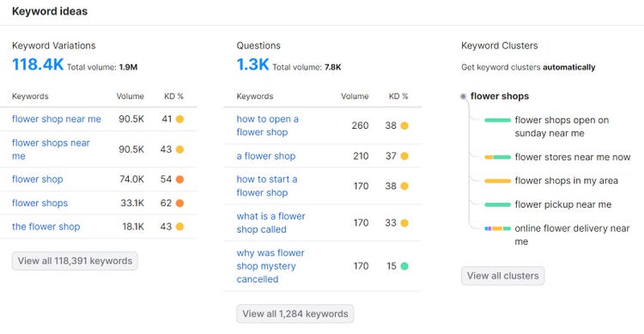644x334 pixels.
Task: Click the KD dot for 'a flower shop' question
Action: coord(404,156)
